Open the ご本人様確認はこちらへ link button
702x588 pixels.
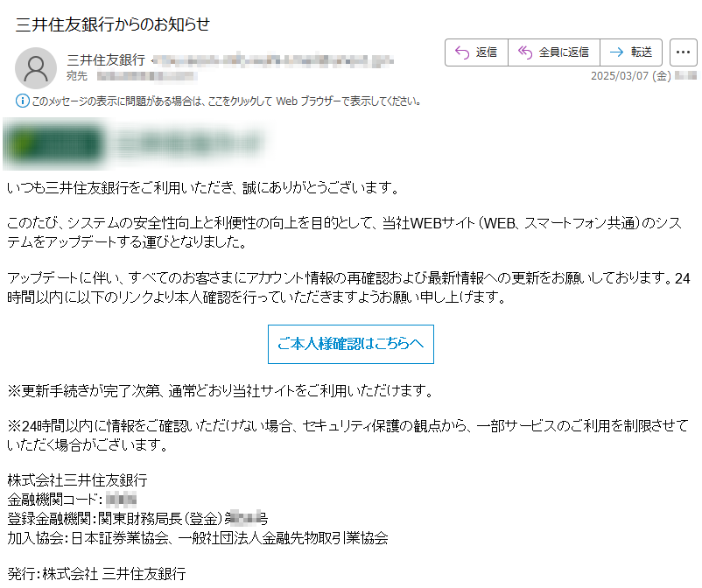[x=350, y=344]
